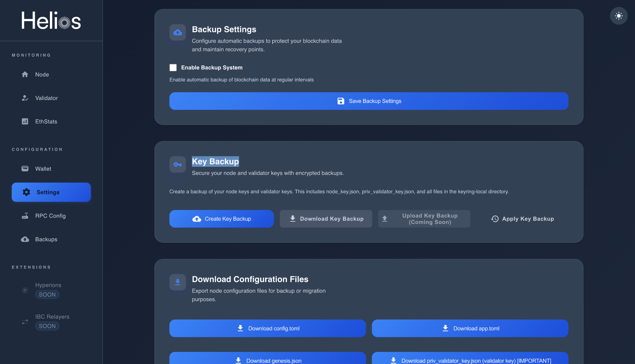Image resolution: width=635 pixels, height=364 pixels.
Task: Click the Hyperions grid icon
Action: [x=25, y=290]
